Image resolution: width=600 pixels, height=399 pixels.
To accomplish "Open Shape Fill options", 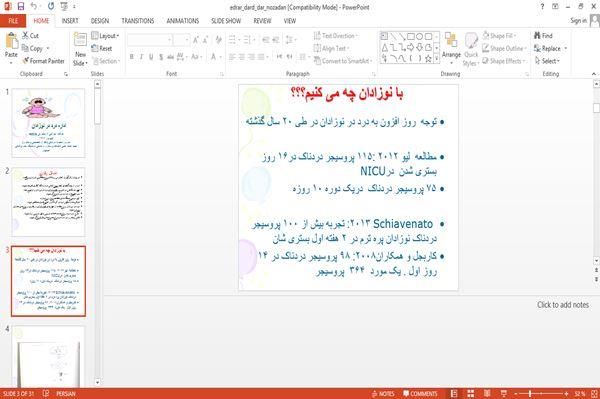I will coord(499,36).
